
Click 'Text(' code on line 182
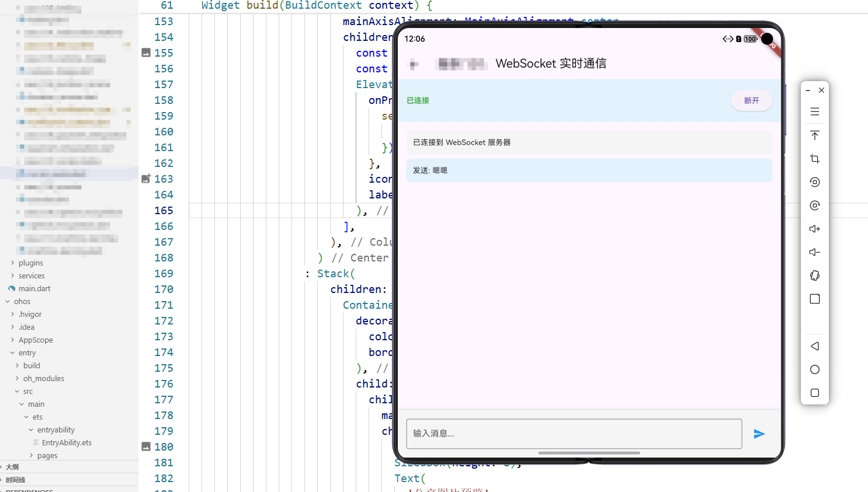coord(410,478)
